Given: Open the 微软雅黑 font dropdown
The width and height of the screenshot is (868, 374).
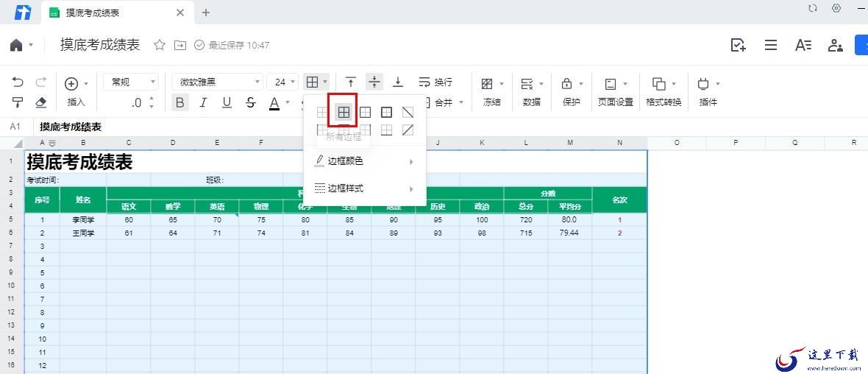Looking at the screenshot, I should click(x=217, y=82).
